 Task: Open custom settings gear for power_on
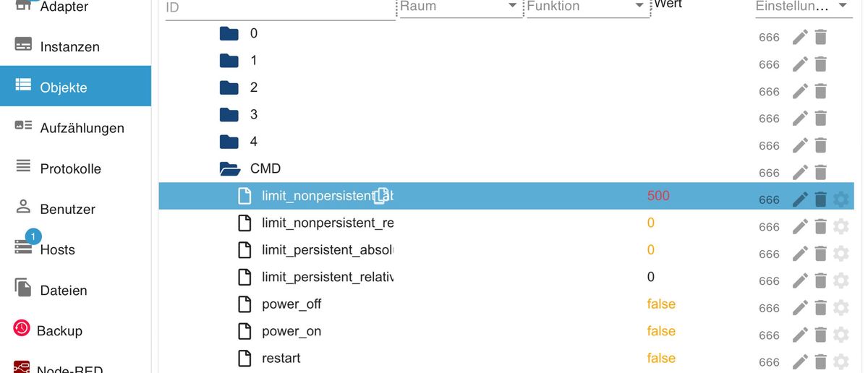tap(841, 335)
